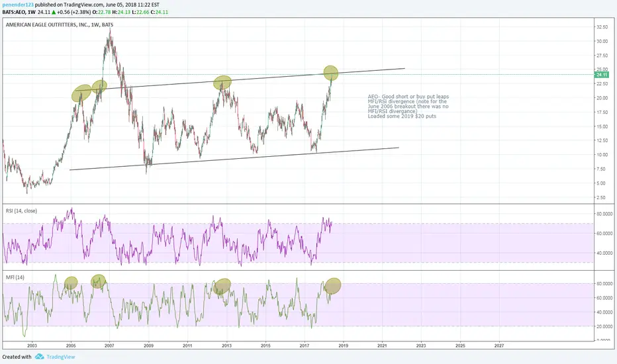The height and width of the screenshot is (364, 617).
Task: Click the 2015 label on the time axis
Action: pos(265,345)
